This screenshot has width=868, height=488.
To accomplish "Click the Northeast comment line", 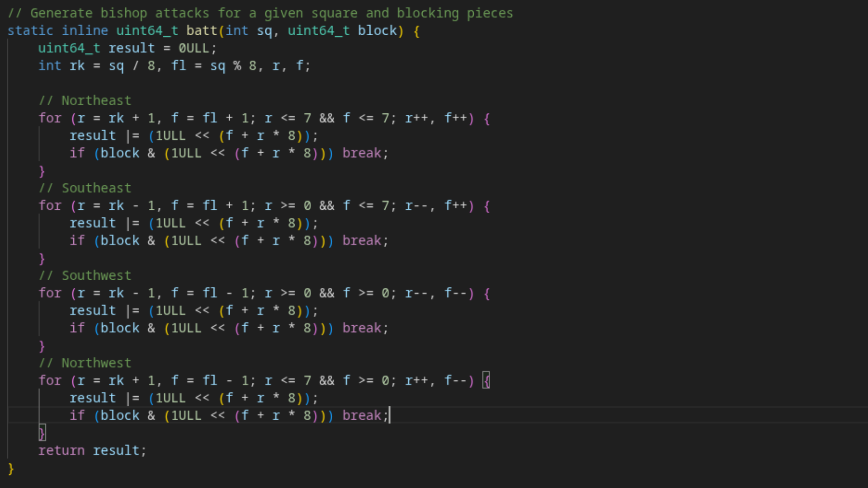I will click(85, 101).
